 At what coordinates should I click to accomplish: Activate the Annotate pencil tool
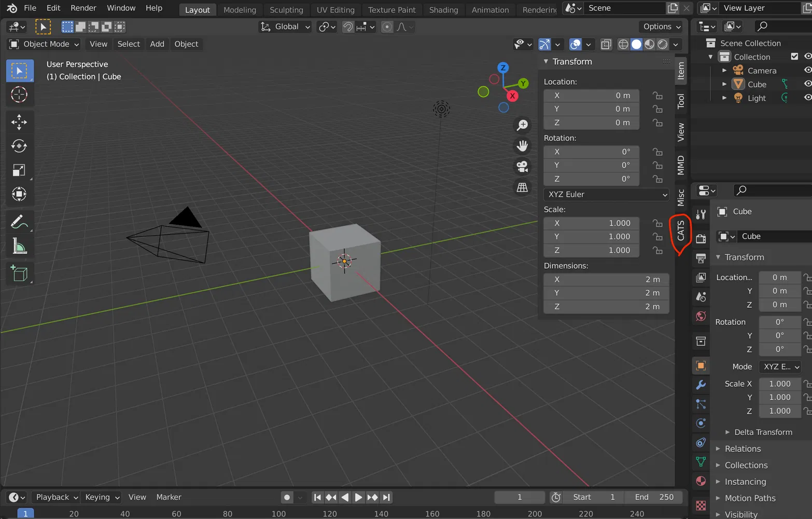(19, 222)
